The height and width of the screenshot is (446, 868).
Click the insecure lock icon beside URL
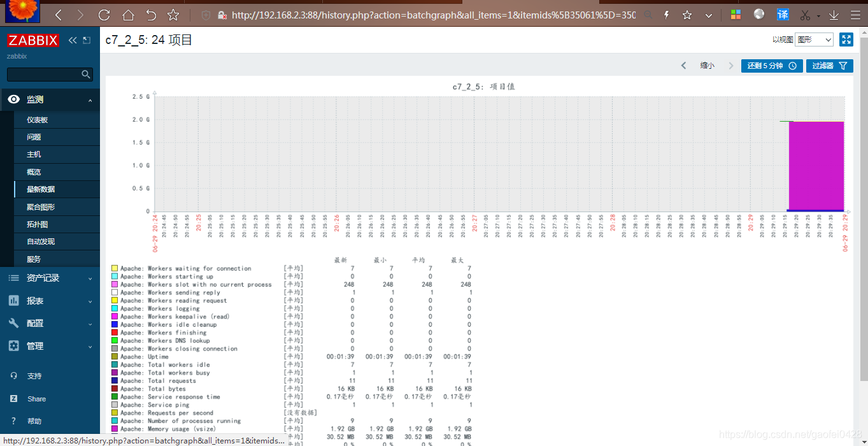(x=222, y=15)
